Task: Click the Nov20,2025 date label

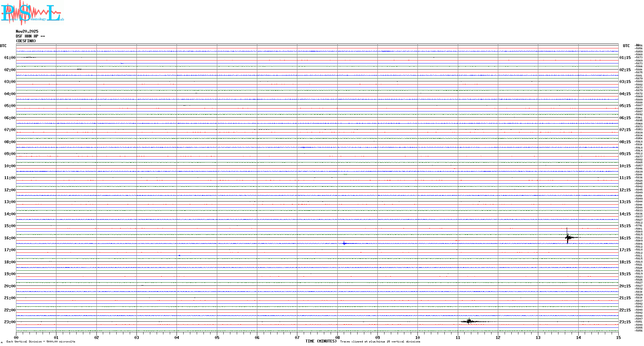Action: tap(27, 31)
